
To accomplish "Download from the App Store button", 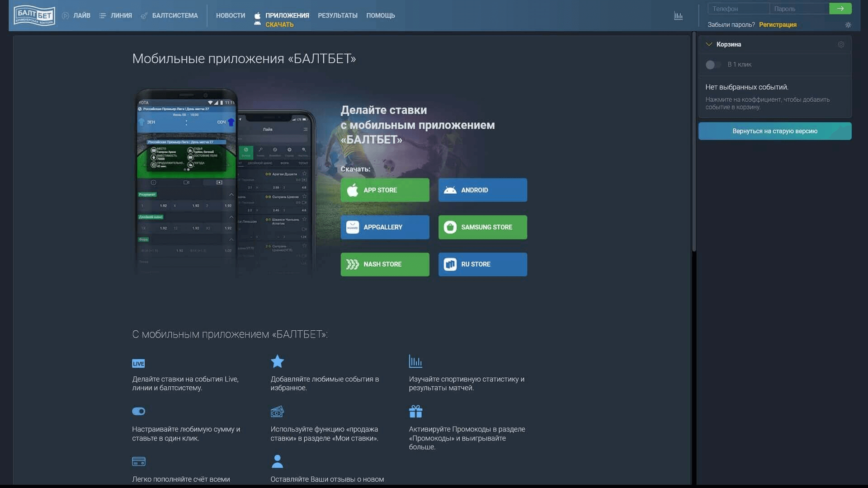I will point(385,190).
